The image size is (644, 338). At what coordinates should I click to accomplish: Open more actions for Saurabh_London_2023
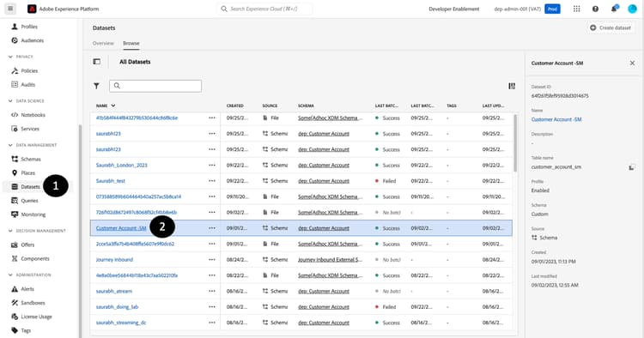click(212, 165)
